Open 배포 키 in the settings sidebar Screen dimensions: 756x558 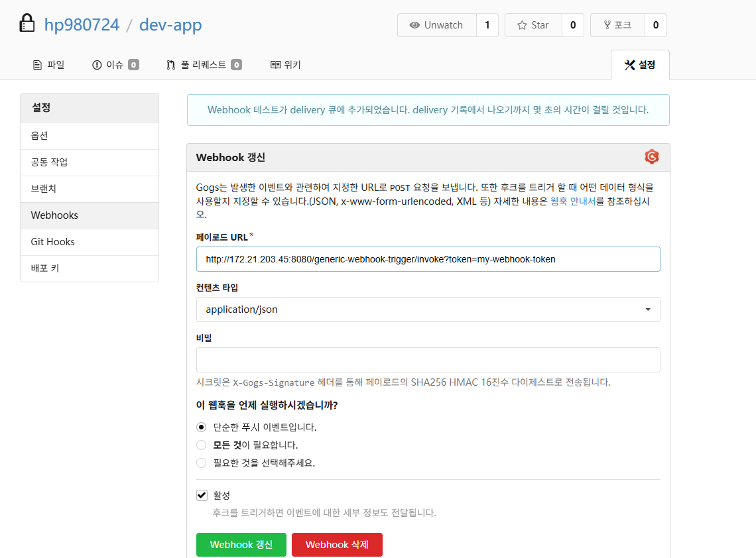click(90, 268)
